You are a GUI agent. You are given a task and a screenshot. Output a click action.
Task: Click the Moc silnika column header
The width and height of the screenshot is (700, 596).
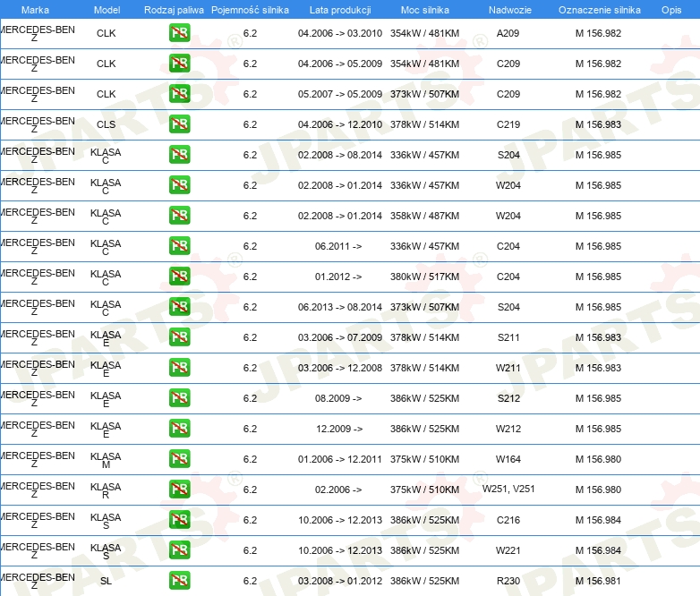point(424,10)
